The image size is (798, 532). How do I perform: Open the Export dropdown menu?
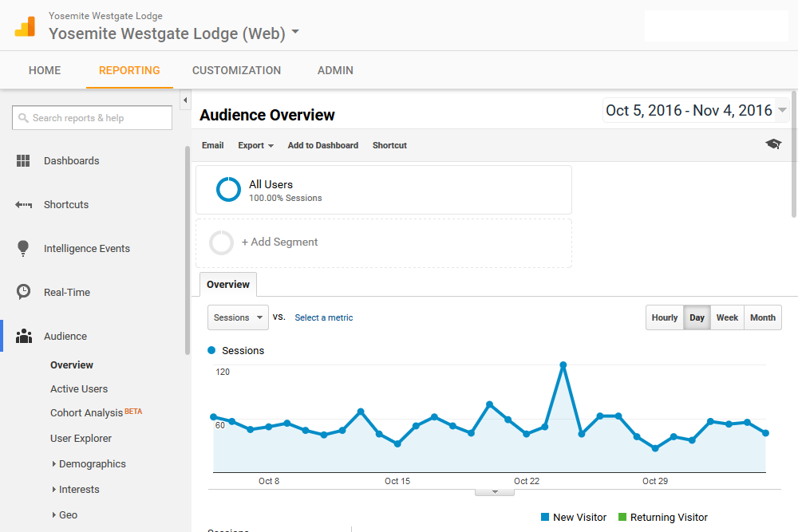pos(255,145)
